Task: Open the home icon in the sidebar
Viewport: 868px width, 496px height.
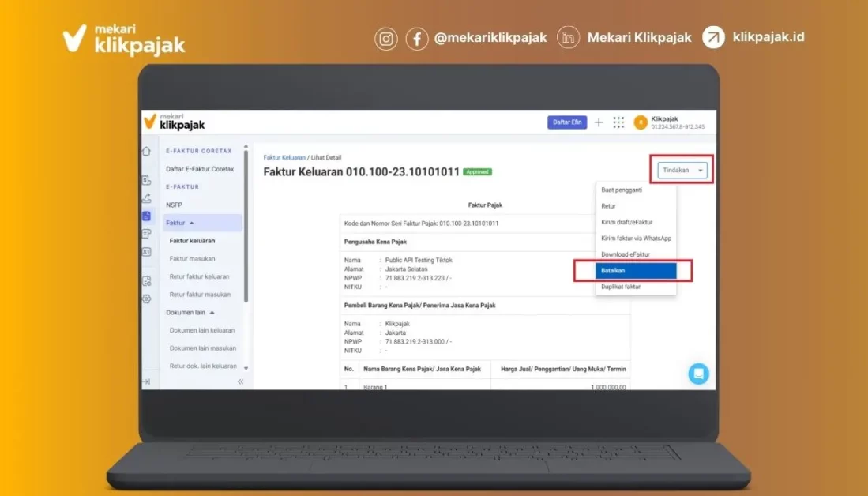Action: pyautogui.click(x=147, y=151)
